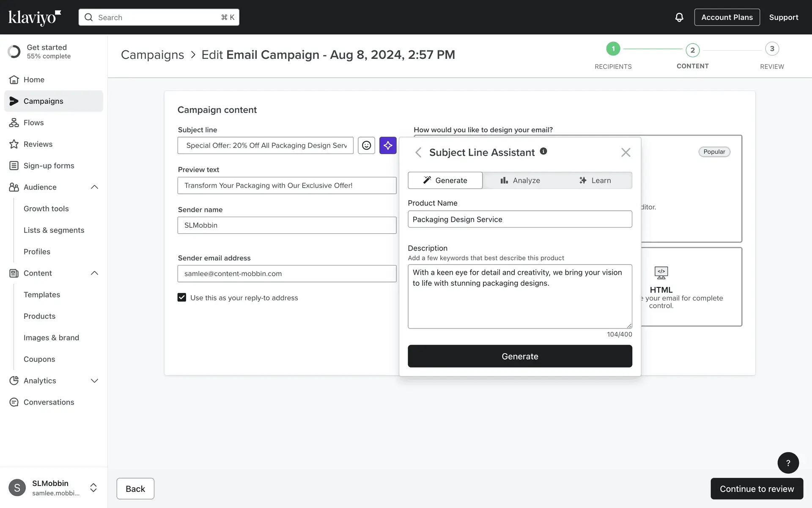812x508 pixels.
Task: Collapse the Audience sidebar section
Action: point(94,187)
